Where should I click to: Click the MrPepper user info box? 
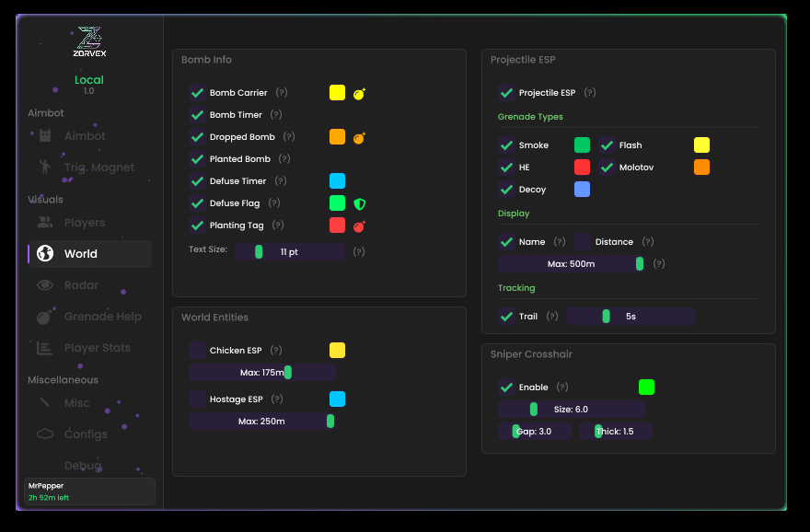89,492
